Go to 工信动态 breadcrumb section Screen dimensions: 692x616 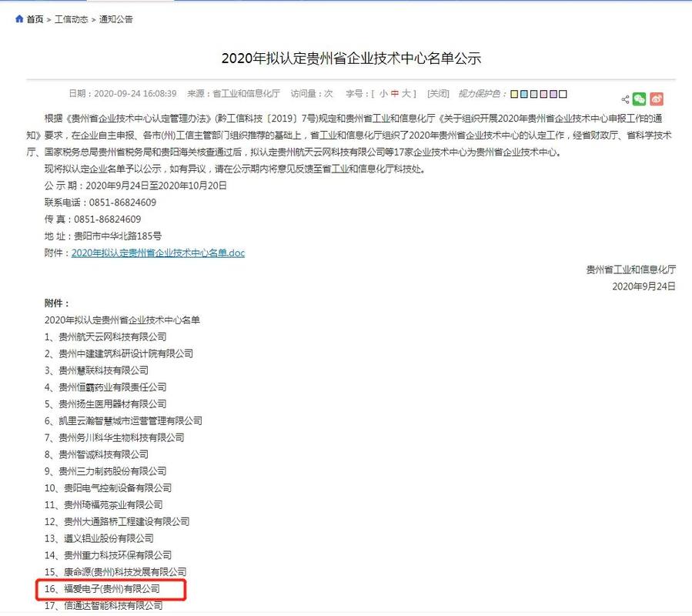pos(71,19)
